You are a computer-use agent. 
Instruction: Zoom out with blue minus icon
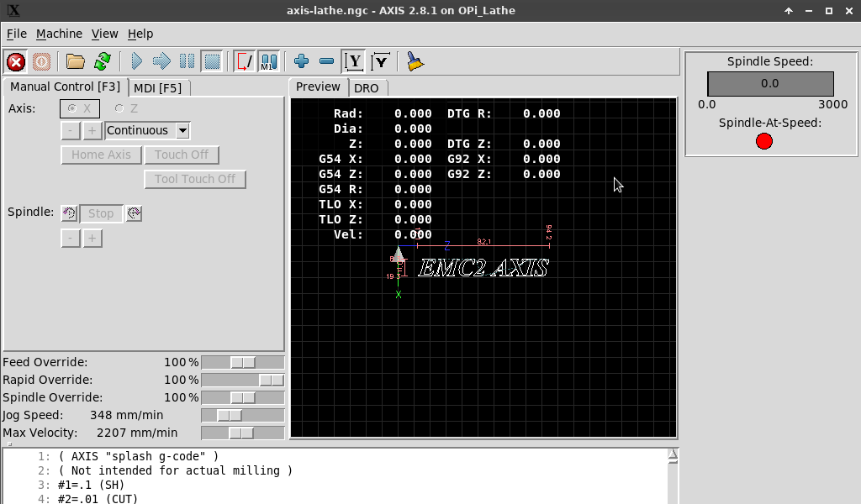click(327, 61)
